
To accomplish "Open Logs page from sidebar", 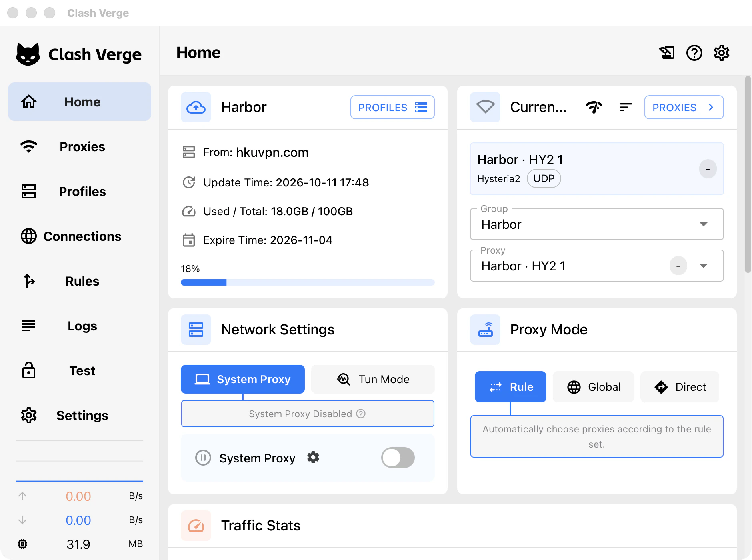I will click(80, 326).
